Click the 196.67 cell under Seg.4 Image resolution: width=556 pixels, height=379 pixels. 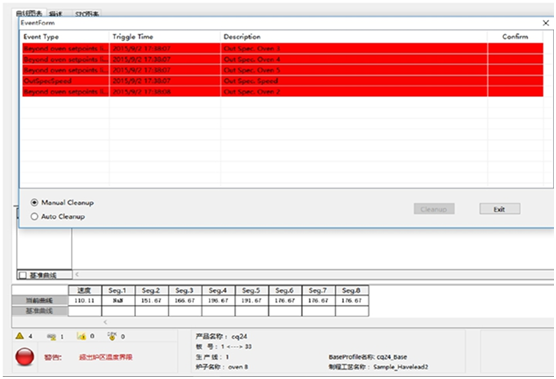[x=218, y=300]
